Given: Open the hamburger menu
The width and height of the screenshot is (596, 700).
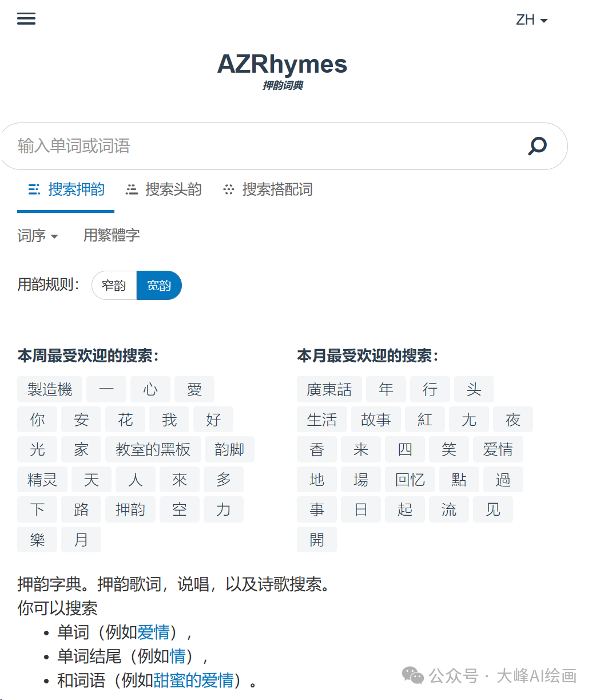Looking at the screenshot, I should [x=26, y=19].
